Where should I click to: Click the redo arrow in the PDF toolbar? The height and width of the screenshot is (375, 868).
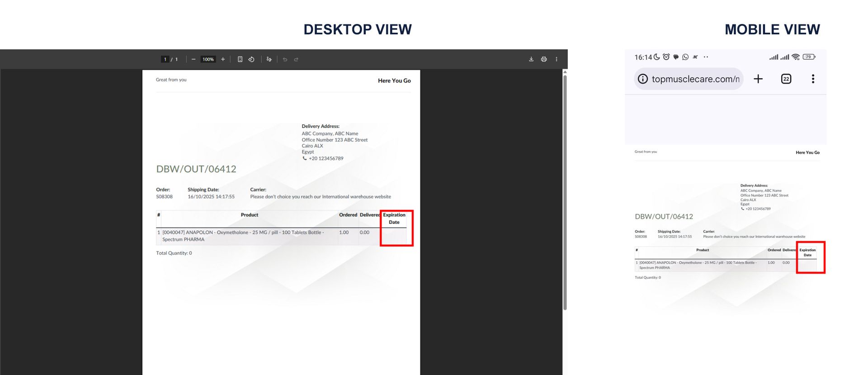[x=296, y=59]
